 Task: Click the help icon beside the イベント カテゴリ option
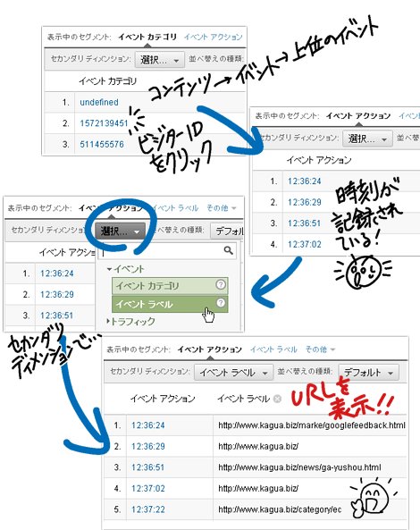tap(221, 284)
